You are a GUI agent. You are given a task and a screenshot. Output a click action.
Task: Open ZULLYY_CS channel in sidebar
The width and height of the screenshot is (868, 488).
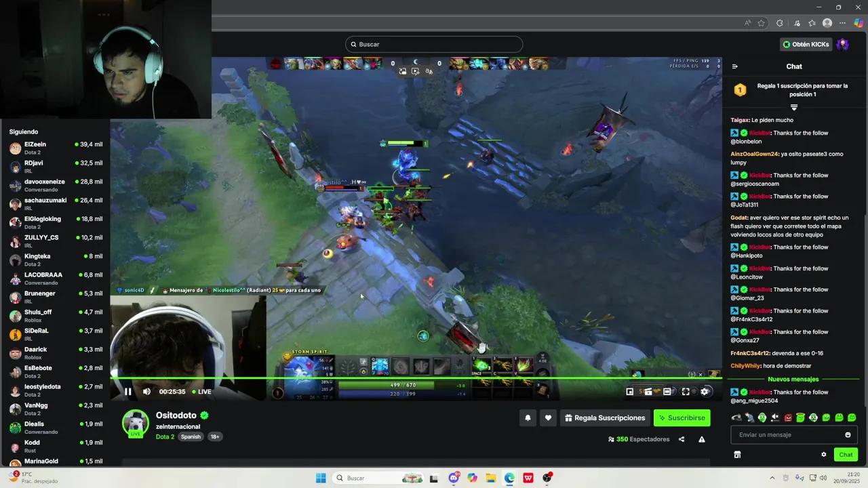pos(56,241)
